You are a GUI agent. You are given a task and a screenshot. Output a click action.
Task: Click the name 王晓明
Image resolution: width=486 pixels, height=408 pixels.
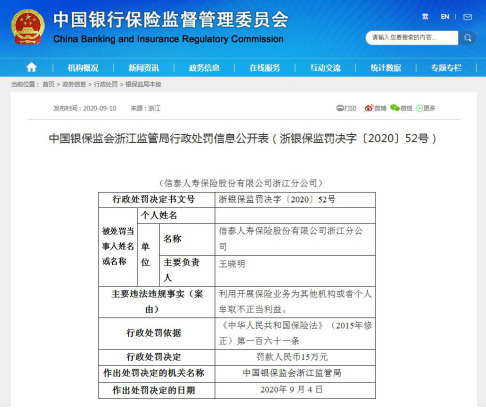point(232,264)
